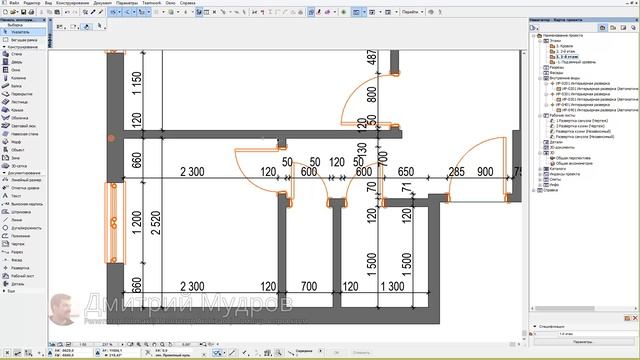Viewport: 640px width, 360px height.
Task: Select the Лестница (Stair) tool
Action: (23, 102)
